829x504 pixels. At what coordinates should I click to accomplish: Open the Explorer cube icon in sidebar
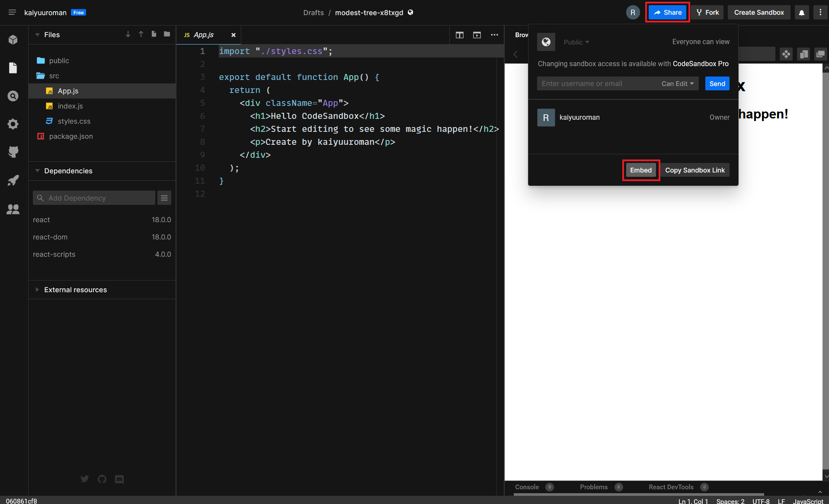[13, 40]
